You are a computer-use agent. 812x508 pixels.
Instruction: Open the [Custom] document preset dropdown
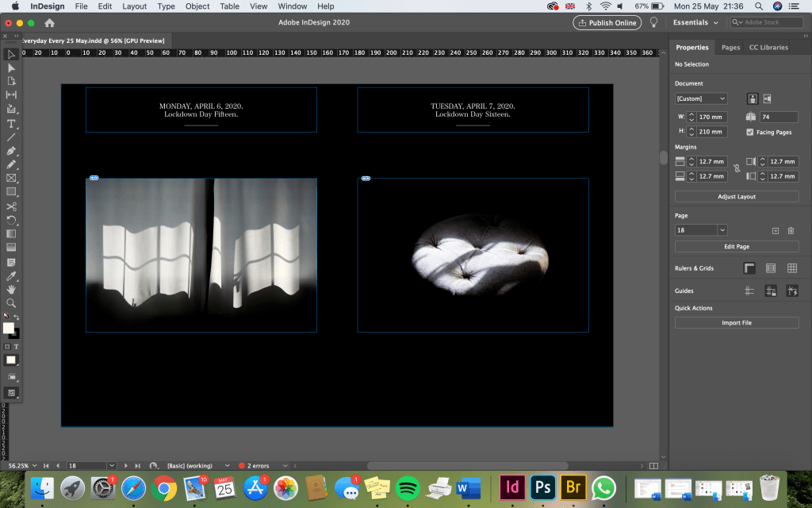tap(701, 98)
